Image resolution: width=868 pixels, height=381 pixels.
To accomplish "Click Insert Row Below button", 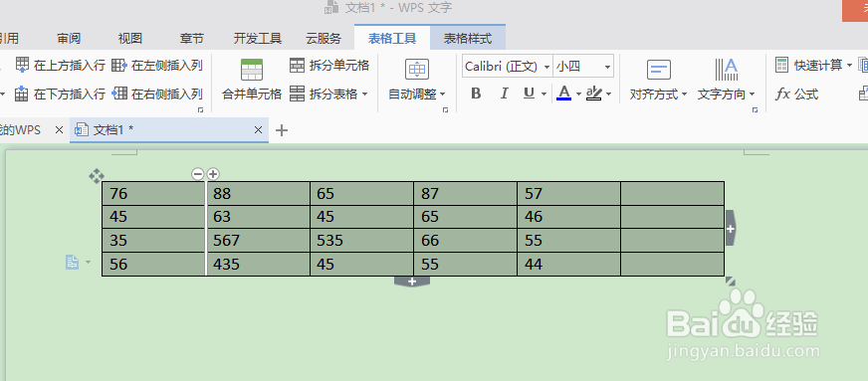I will [x=61, y=94].
